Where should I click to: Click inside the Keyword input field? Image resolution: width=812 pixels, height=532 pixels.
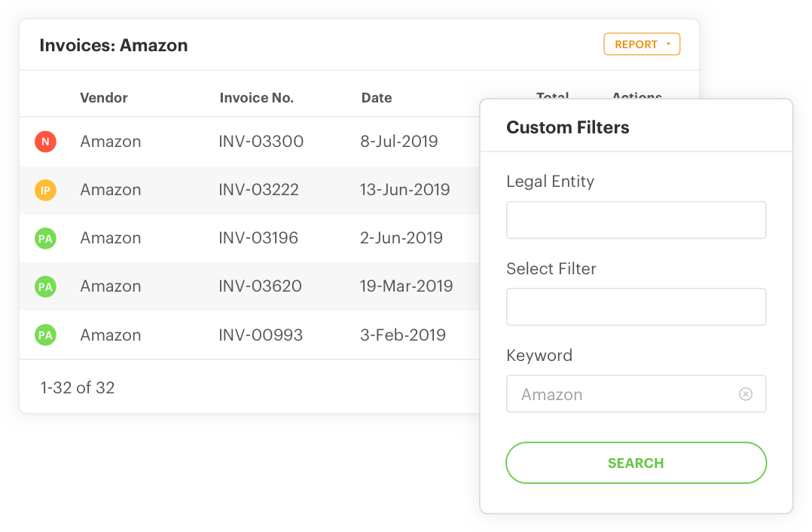coord(618,393)
